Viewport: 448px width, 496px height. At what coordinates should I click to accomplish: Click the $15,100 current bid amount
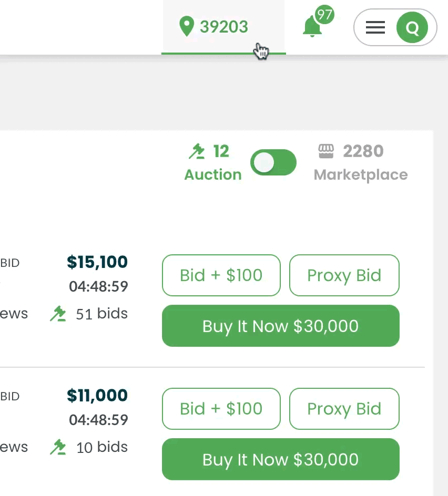(x=97, y=262)
